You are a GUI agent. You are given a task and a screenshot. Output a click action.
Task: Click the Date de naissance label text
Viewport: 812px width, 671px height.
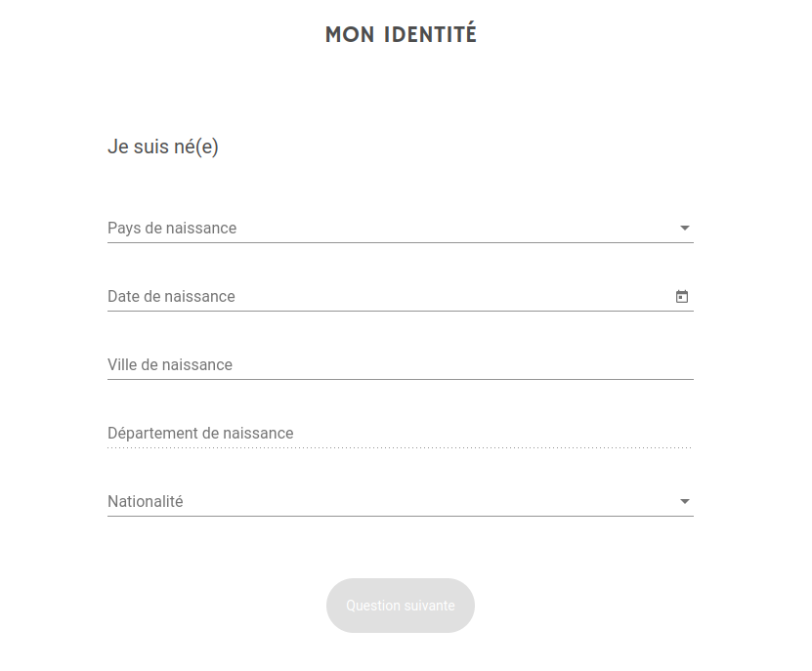[x=171, y=296]
